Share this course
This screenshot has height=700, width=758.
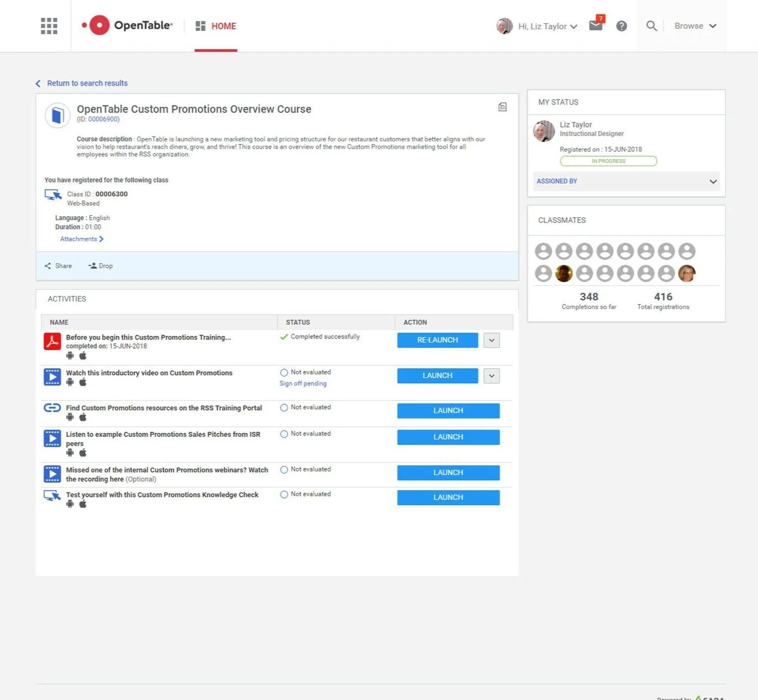coord(58,266)
